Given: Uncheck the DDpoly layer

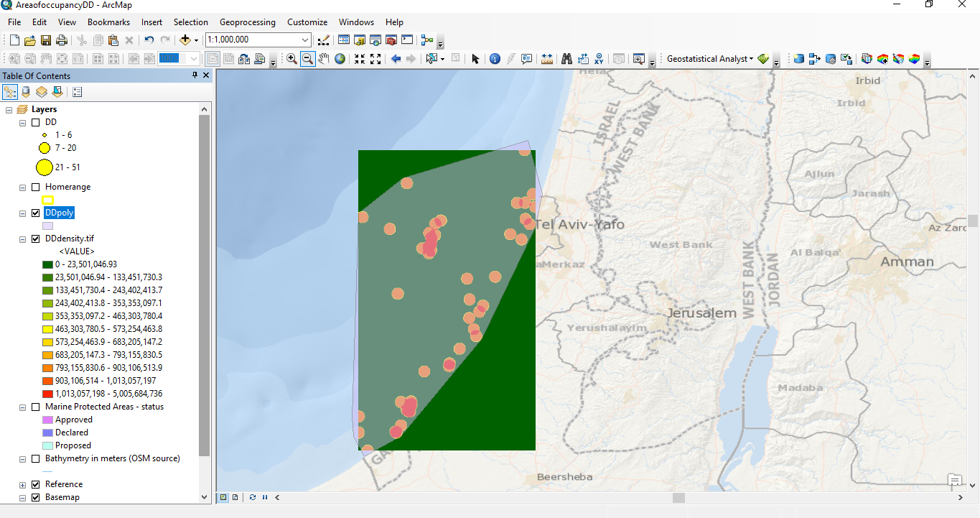Looking at the screenshot, I should (x=36, y=213).
